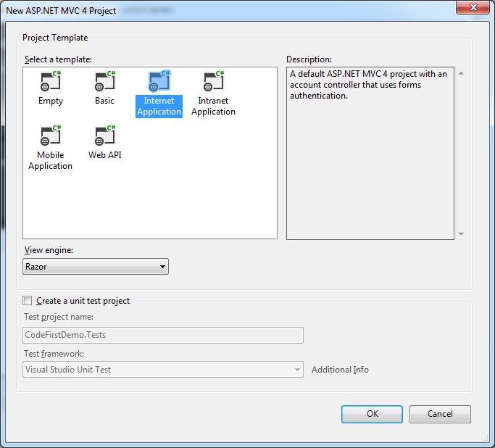495x448 pixels.
Task: Choose the Web API template icon
Action: click(x=104, y=136)
